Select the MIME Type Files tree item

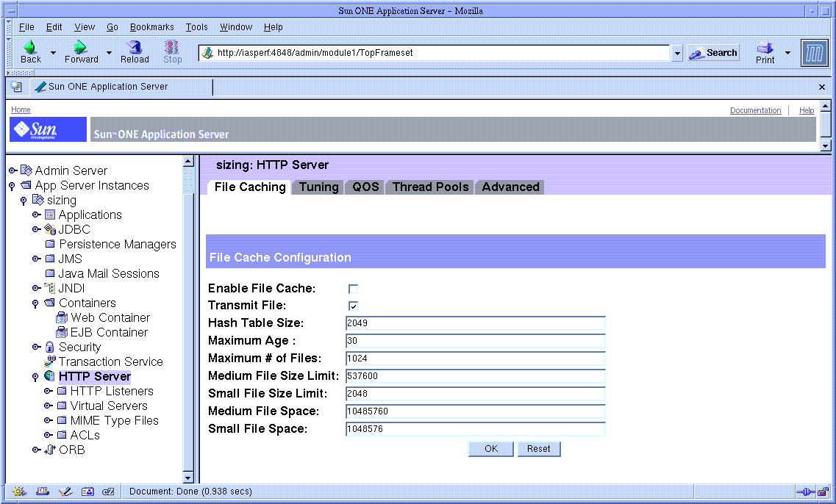(x=114, y=420)
